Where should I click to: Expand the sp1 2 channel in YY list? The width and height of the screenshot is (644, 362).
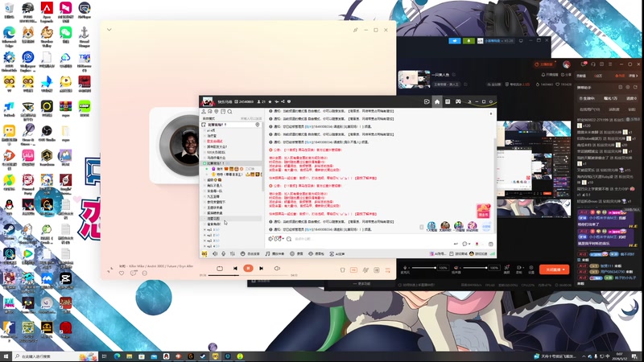204,235
